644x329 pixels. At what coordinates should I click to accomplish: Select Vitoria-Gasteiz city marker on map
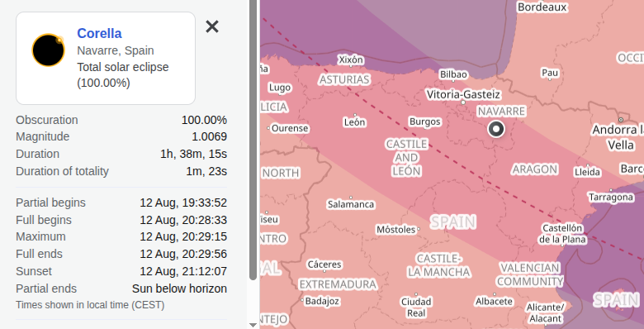click(x=463, y=102)
